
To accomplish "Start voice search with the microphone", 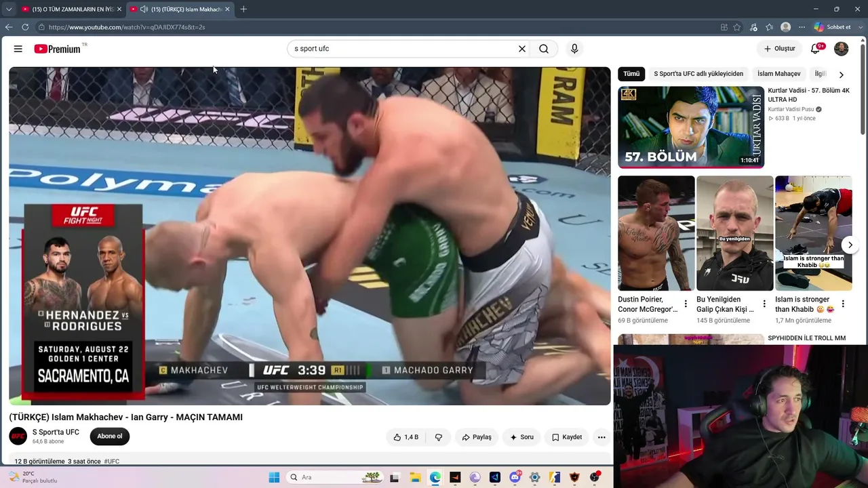I will [574, 49].
